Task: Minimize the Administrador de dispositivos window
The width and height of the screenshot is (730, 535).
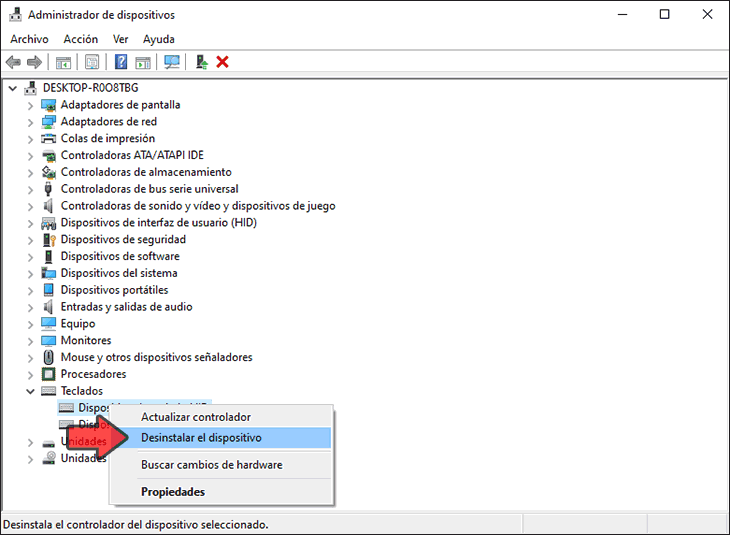Action: (622, 14)
